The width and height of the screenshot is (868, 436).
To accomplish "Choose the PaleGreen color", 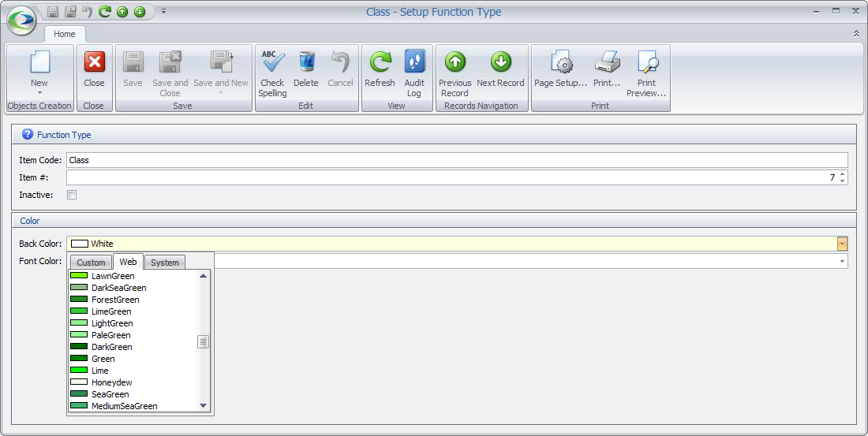I will (133, 335).
